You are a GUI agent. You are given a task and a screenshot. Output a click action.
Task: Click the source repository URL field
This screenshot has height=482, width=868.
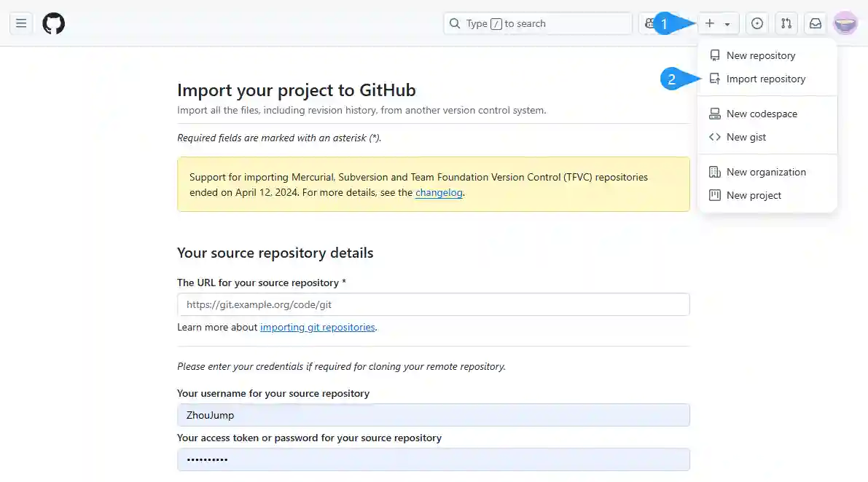(x=433, y=304)
